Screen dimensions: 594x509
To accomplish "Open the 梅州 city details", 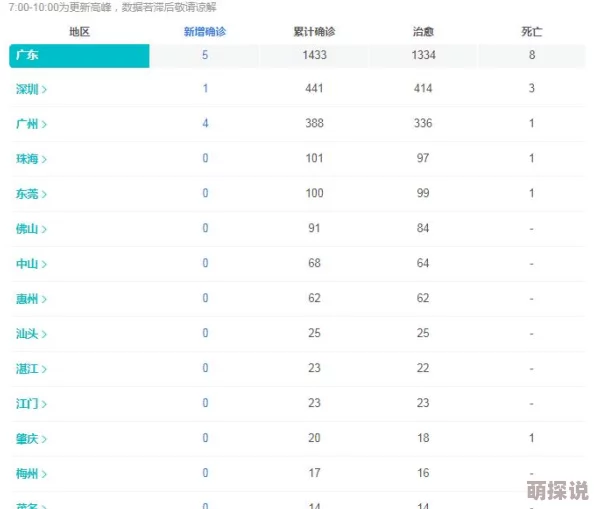I will (x=31, y=473).
